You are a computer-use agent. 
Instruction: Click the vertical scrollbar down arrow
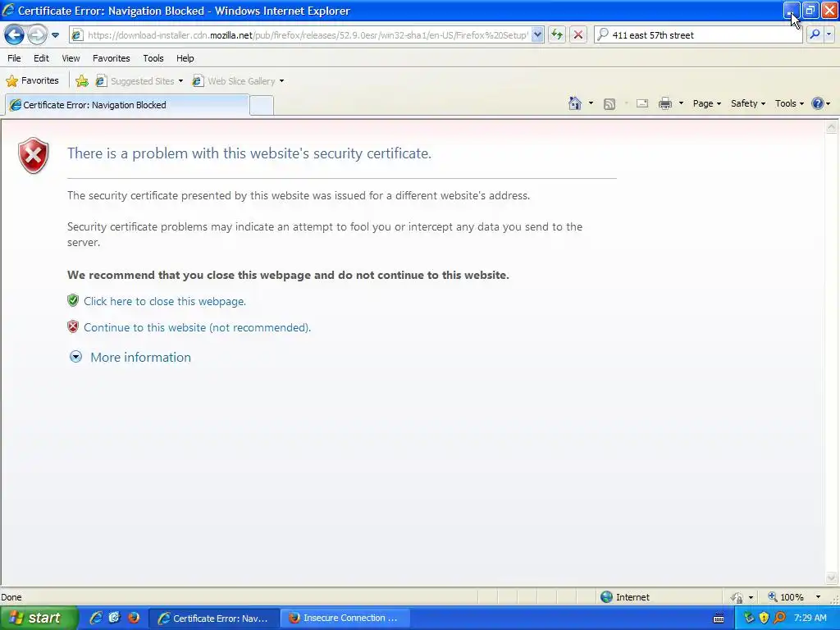click(x=832, y=577)
